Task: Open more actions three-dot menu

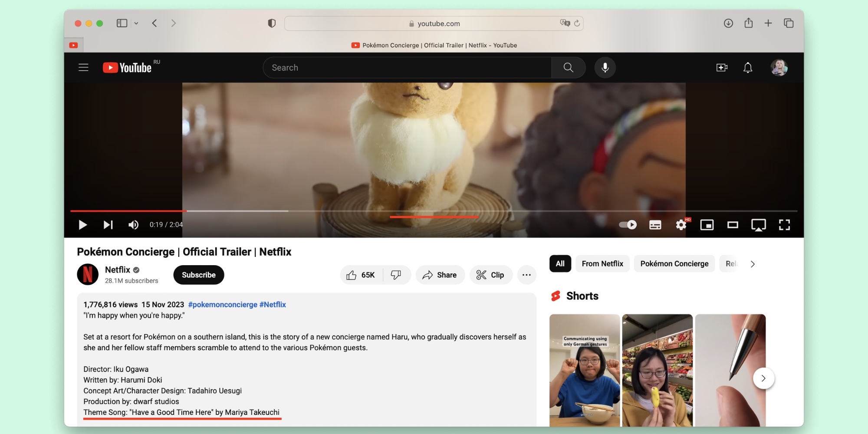Action: (526, 275)
